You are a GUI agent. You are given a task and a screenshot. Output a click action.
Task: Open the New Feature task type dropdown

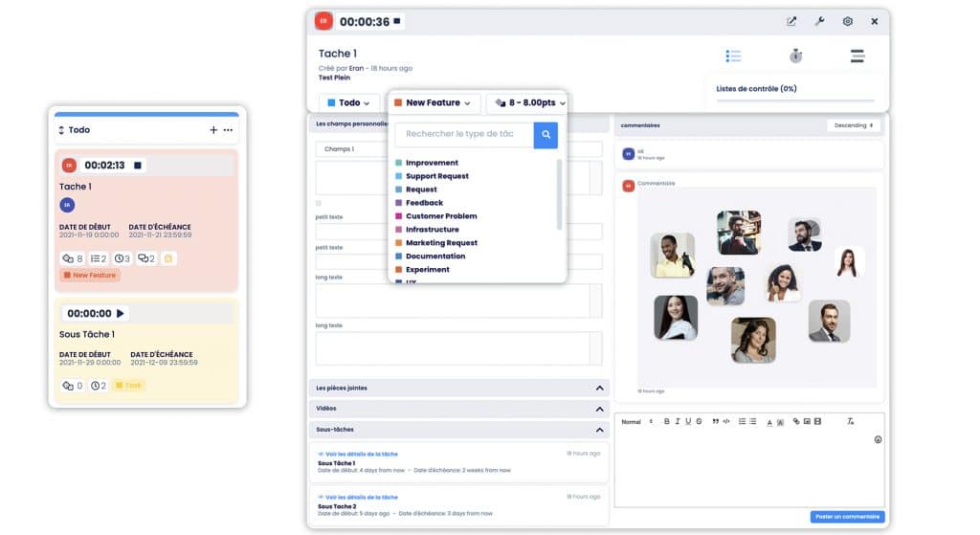(x=434, y=103)
